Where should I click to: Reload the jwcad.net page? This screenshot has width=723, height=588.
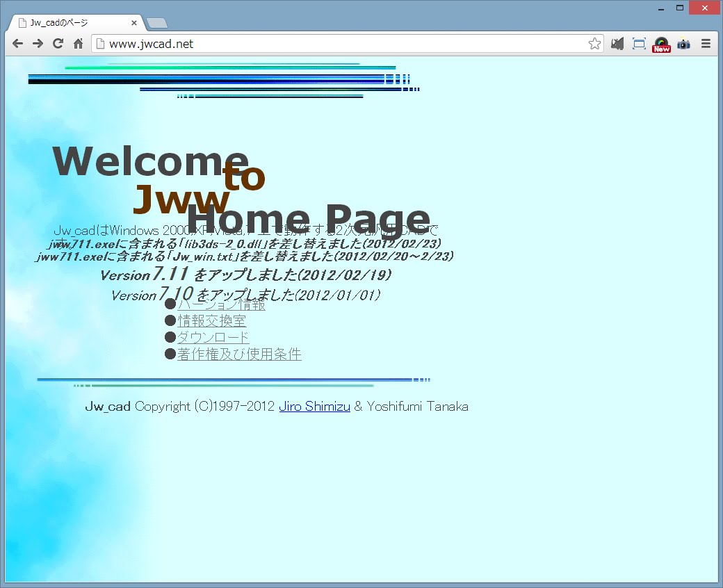(58, 44)
